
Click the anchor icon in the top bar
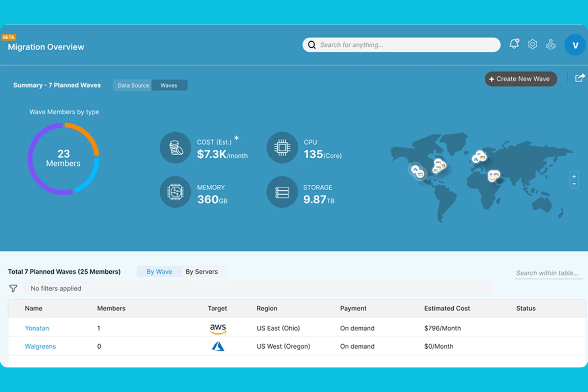point(551,44)
